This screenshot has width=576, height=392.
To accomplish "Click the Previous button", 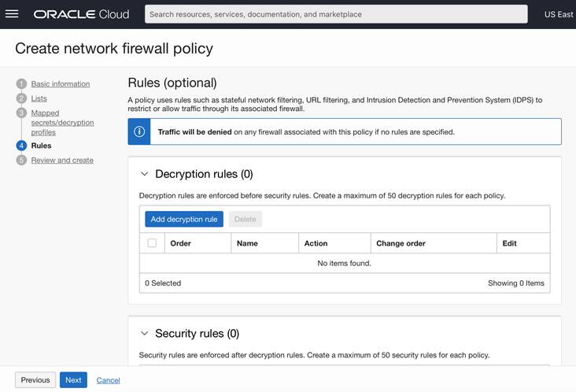I will coord(35,380).
